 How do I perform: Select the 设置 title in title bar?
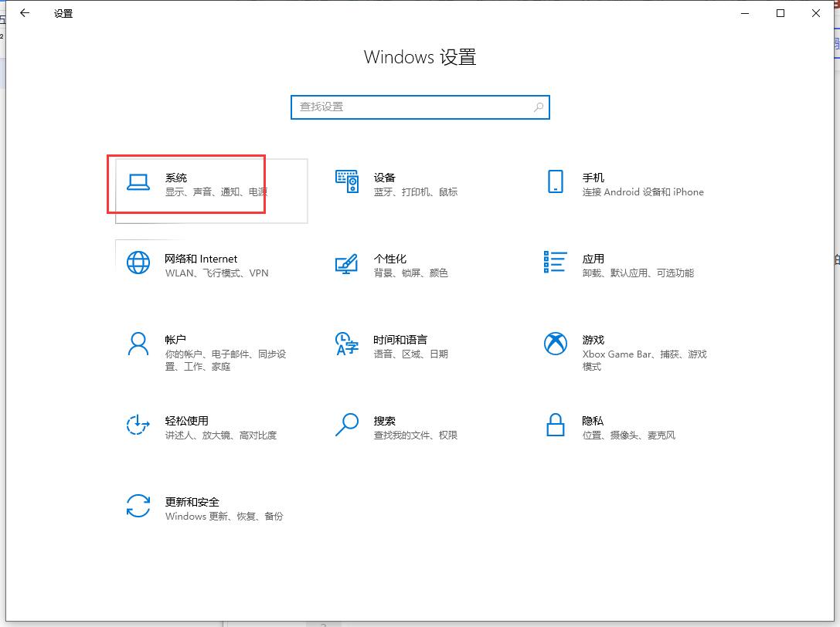pyautogui.click(x=63, y=13)
